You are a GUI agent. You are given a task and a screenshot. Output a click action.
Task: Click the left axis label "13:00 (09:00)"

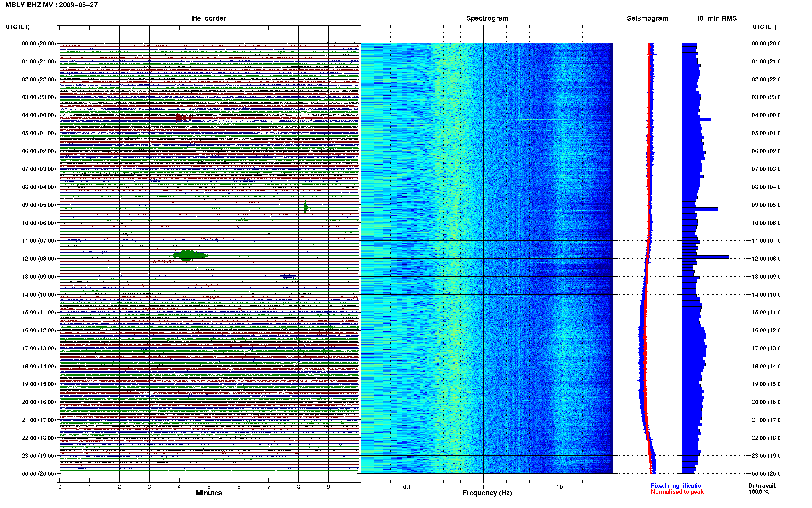pos(39,277)
